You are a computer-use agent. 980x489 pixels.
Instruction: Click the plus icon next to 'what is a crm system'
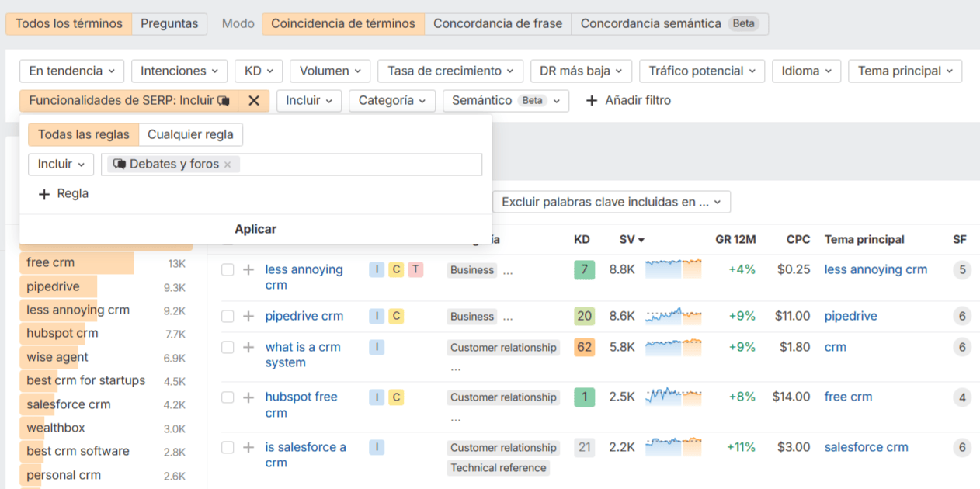point(248,348)
